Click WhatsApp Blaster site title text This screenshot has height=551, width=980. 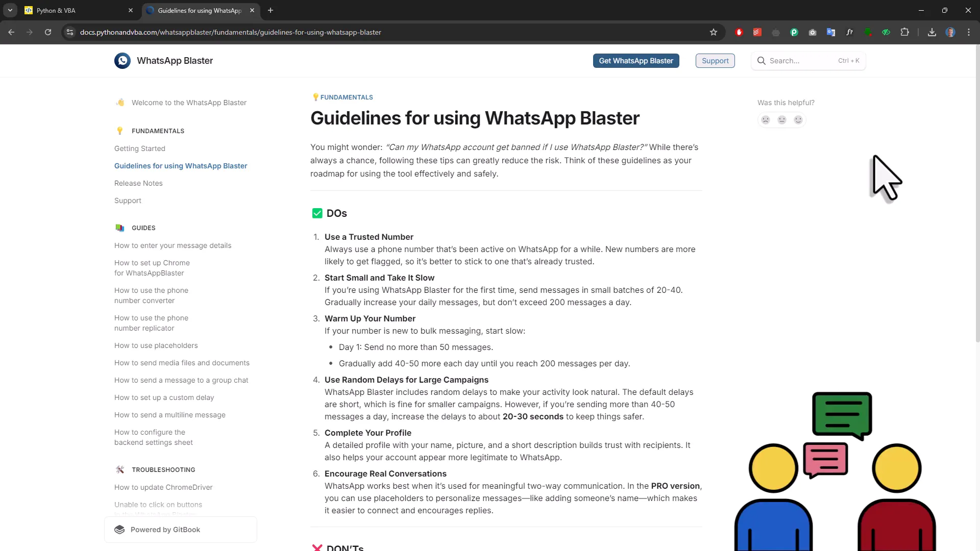click(x=175, y=61)
